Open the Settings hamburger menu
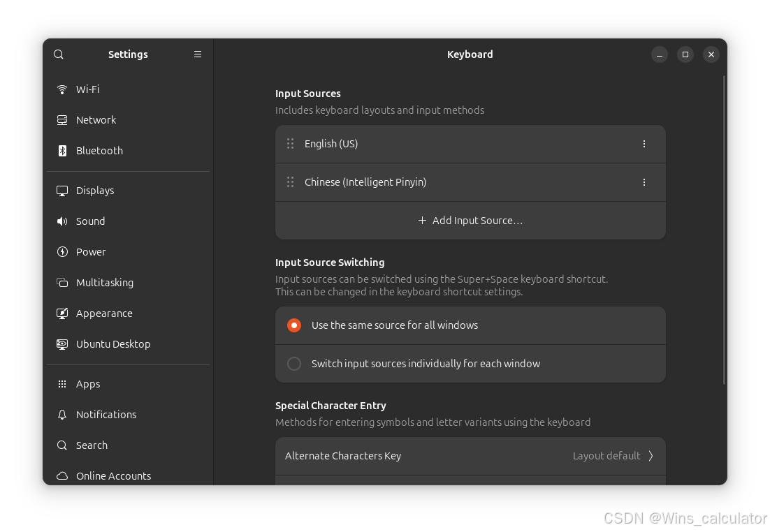 pos(198,54)
